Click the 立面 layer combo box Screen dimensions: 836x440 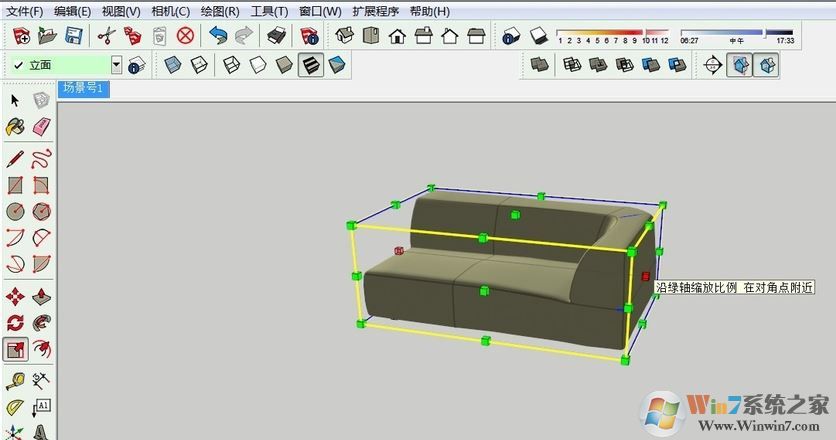[62, 65]
